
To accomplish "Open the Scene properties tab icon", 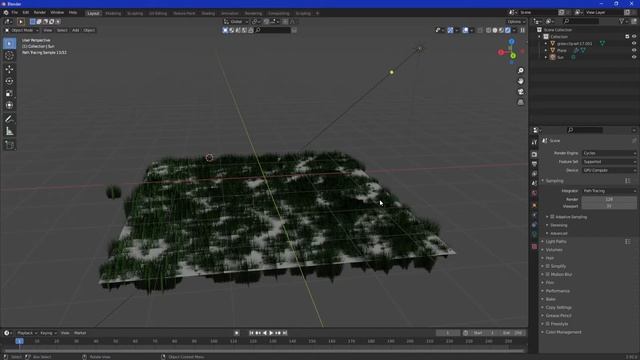I will (534, 184).
